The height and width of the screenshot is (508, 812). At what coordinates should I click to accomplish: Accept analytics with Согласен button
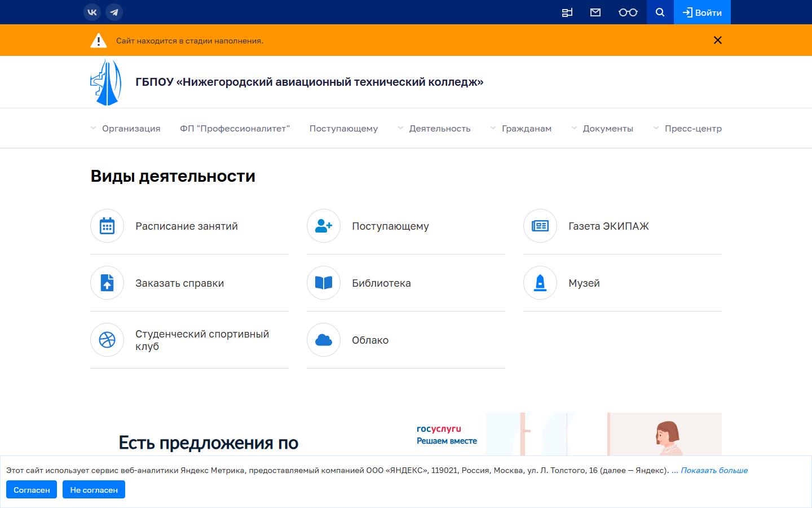coord(32,489)
